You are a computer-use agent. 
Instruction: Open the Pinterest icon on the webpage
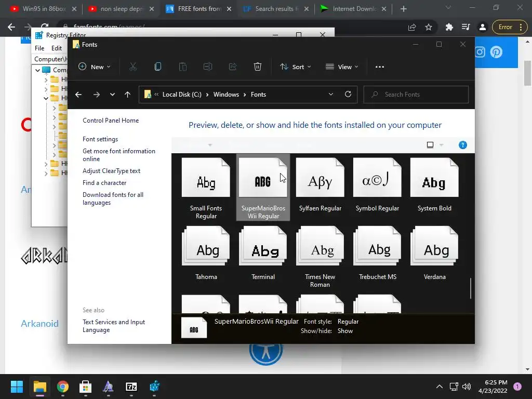pos(496,52)
